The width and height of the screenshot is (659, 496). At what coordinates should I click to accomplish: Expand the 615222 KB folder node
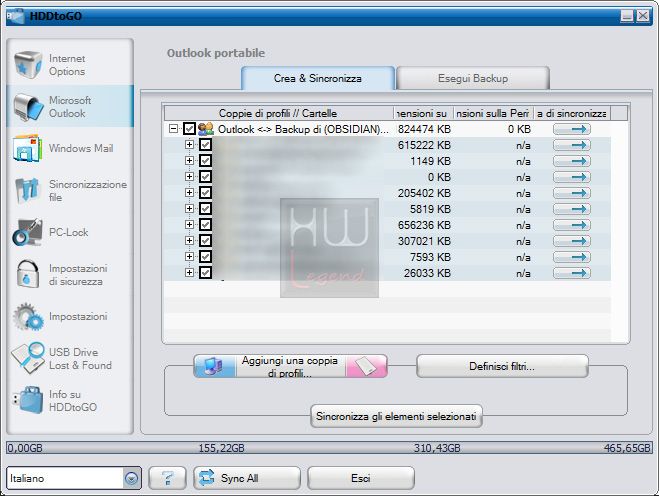pos(189,145)
